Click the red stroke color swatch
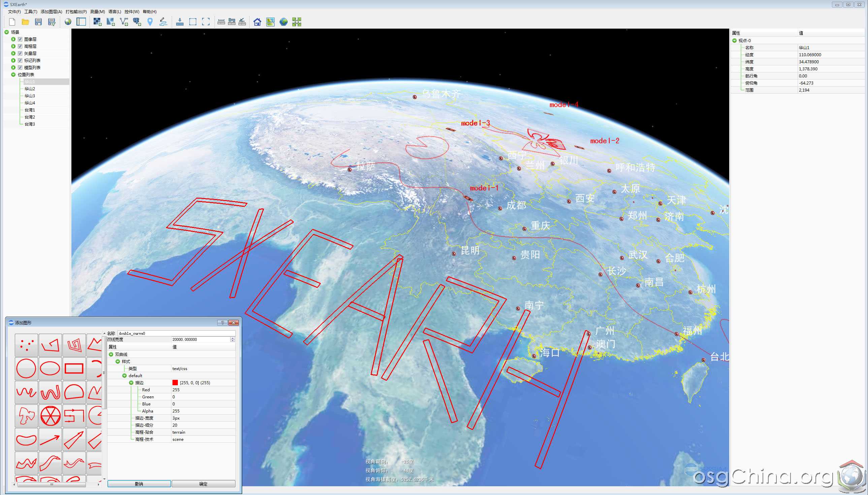Image resolution: width=868 pixels, height=495 pixels. 175,383
